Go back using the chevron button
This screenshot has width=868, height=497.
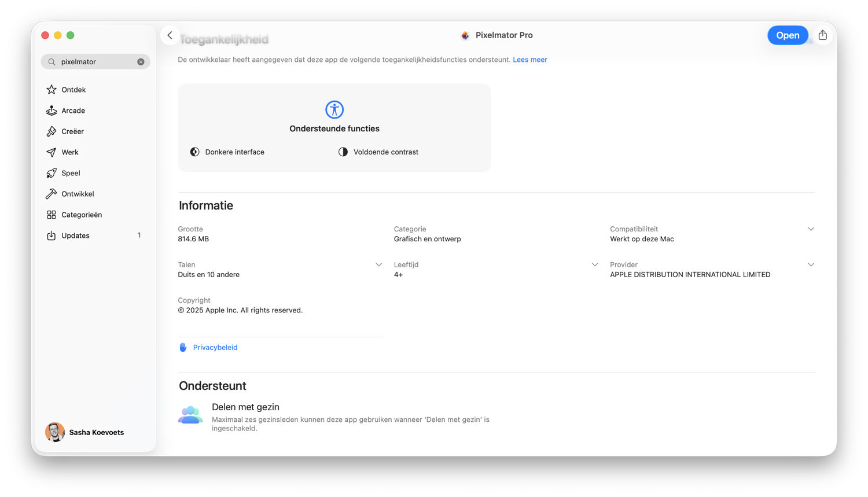click(170, 35)
